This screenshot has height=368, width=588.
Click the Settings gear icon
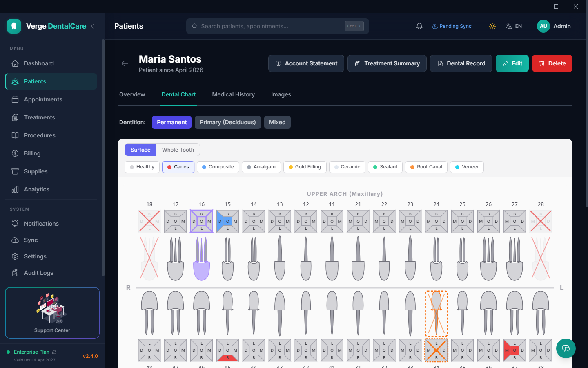pos(15,256)
